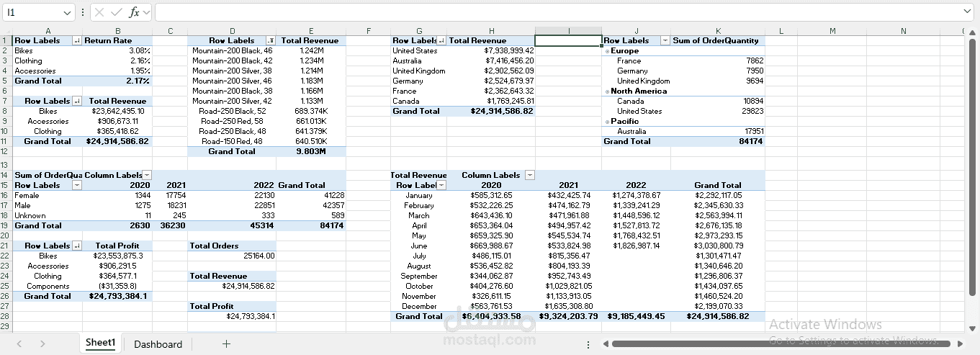Click the United States revenue $7,938,999.42
This screenshot has height=355, width=980.
(490, 51)
